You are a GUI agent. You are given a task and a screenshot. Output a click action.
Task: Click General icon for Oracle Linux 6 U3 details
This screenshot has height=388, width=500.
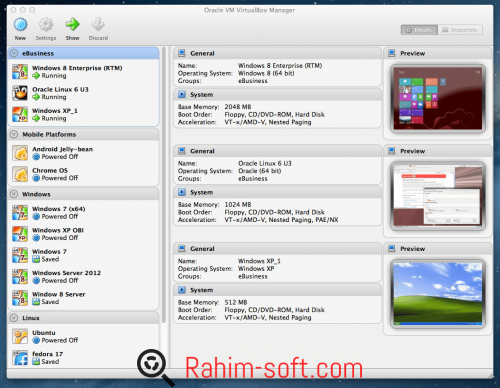point(182,151)
